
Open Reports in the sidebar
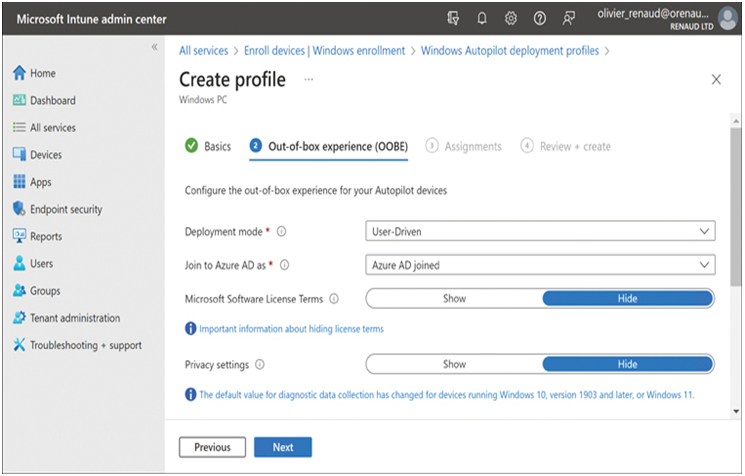coord(46,236)
